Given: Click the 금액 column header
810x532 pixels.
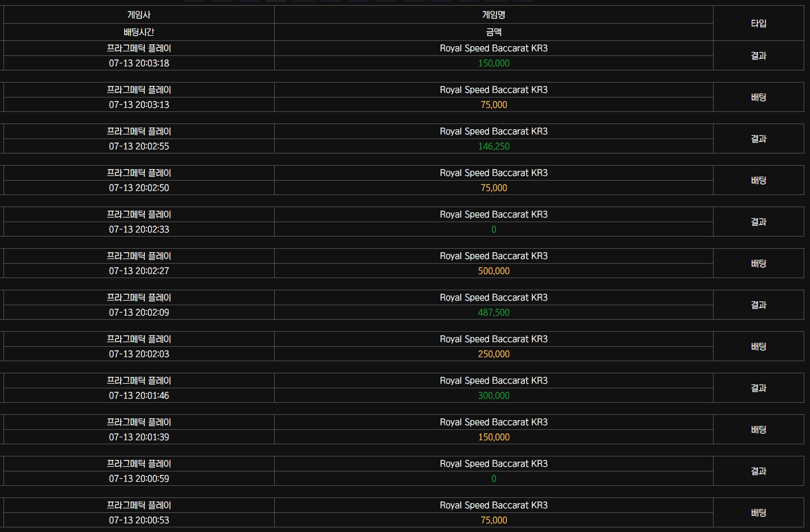Looking at the screenshot, I should (494, 32).
